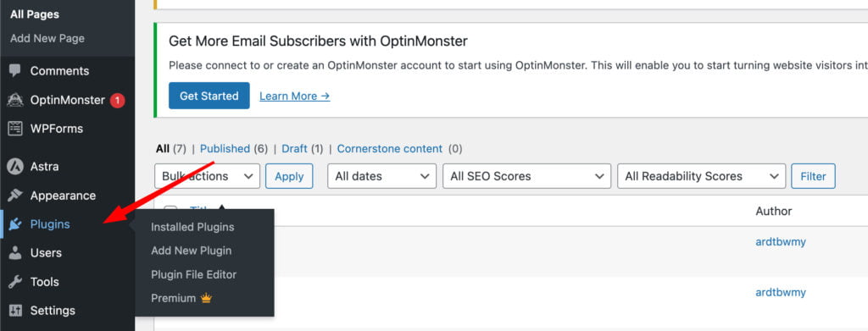Open All Pages in the sidebar
Viewport: 868px width, 331px height.
[34, 15]
